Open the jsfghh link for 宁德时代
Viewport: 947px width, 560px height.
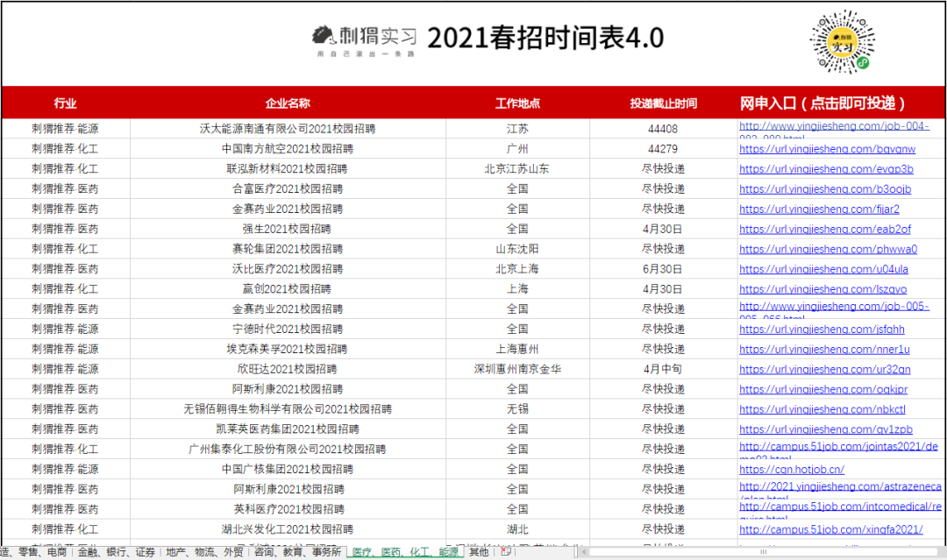822,330
